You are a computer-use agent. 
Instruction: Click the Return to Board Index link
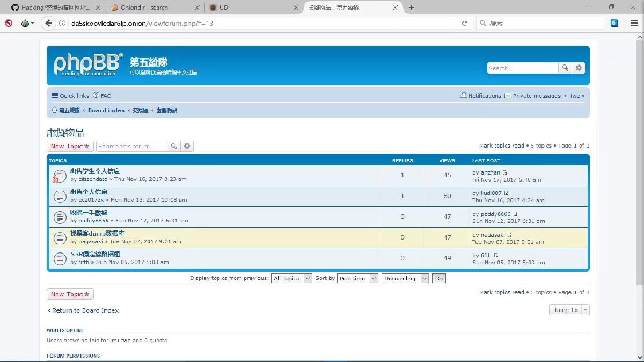point(85,310)
